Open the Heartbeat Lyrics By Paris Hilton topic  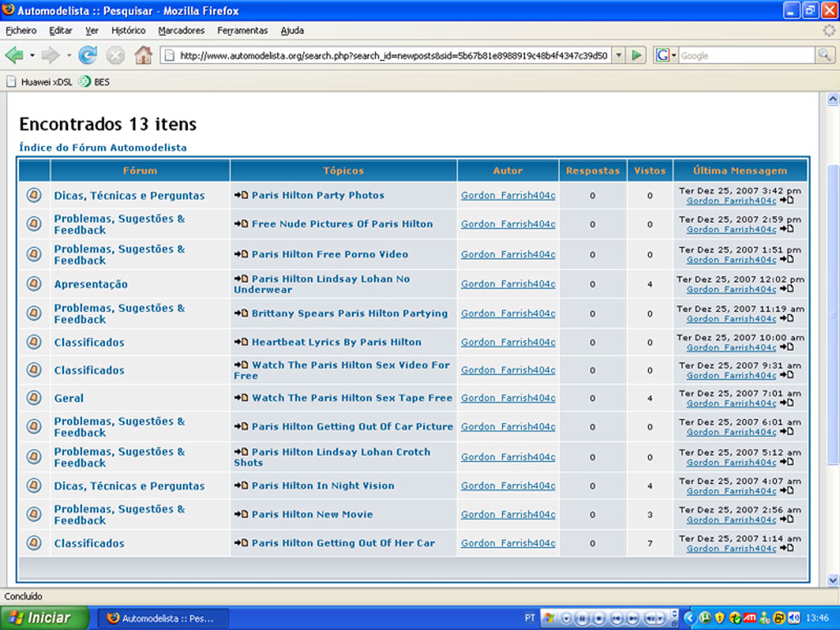[336, 342]
